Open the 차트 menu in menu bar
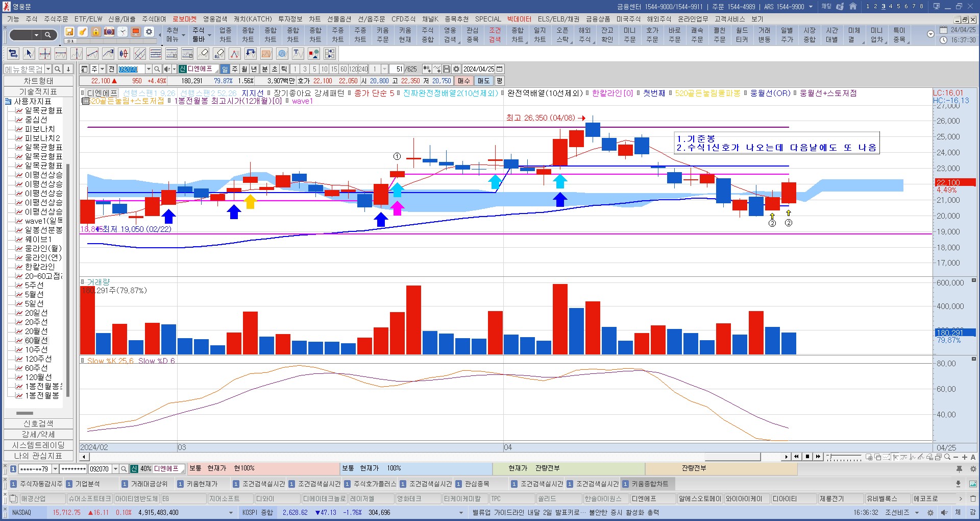980x521 pixels. [x=314, y=19]
